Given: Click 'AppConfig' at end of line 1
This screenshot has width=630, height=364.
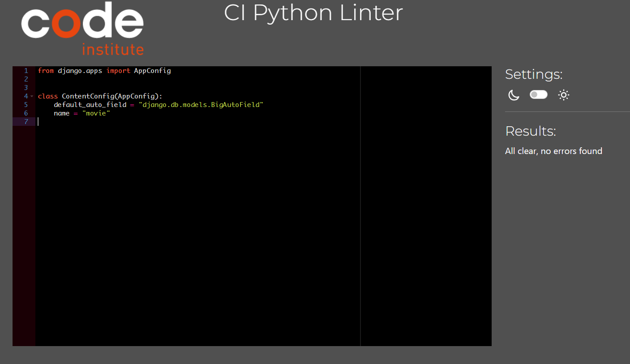Looking at the screenshot, I should pos(152,71).
